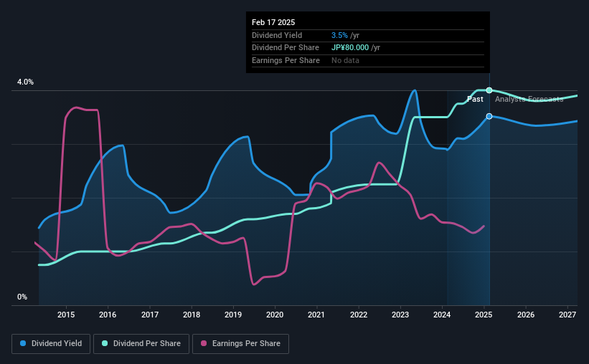Screen dimensions: 589x364
Task: Click the No data earnings value in tooltip
Action: point(345,60)
